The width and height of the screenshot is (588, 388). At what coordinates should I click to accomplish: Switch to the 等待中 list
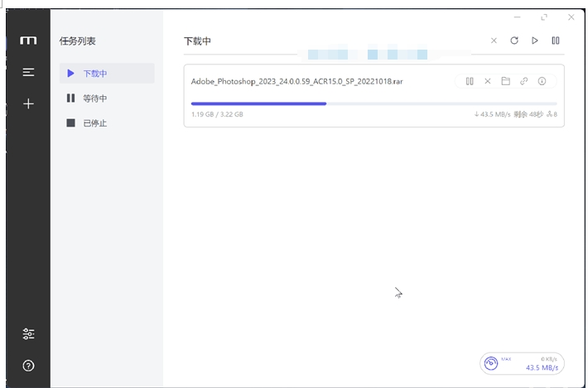107,98
